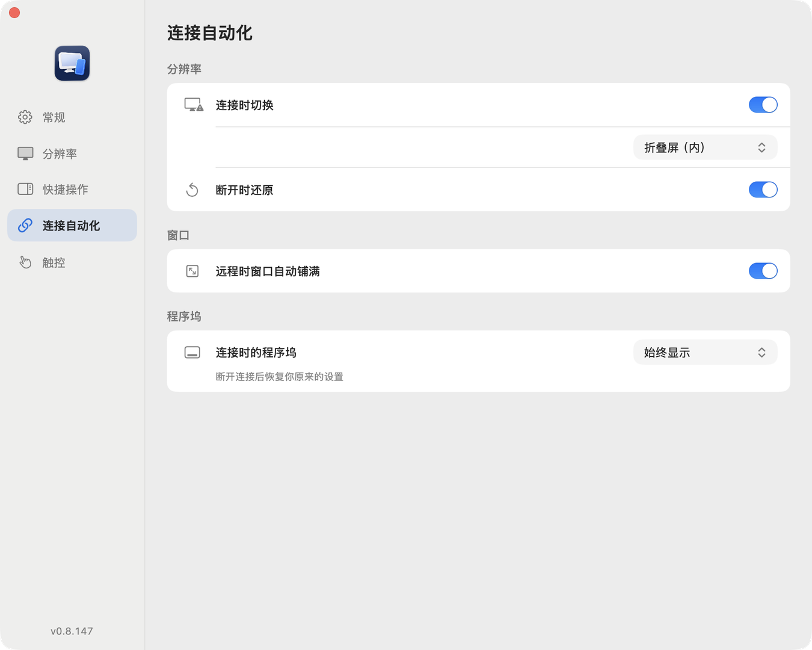The width and height of the screenshot is (812, 650).
Task: Go to the 快捷操作 section
Action: [x=72, y=189]
